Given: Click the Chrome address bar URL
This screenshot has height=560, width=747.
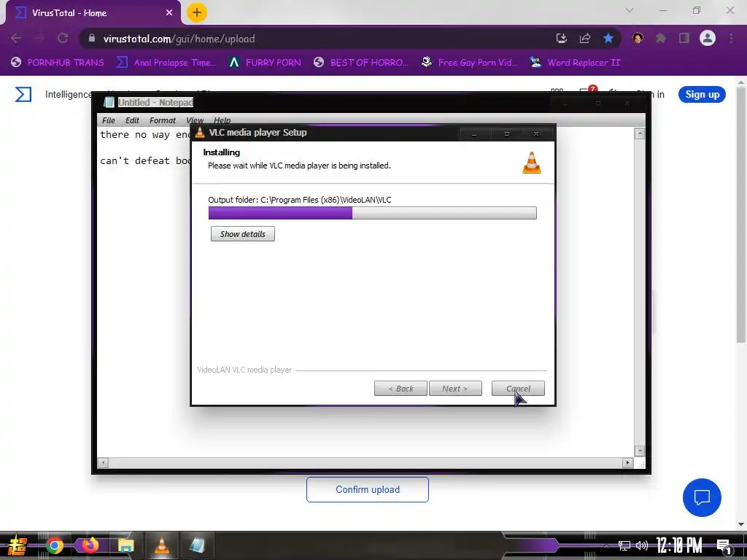Looking at the screenshot, I should pyautogui.click(x=179, y=39).
